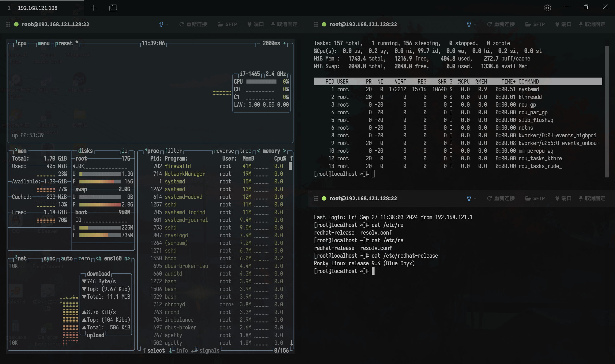The width and height of the screenshot is (615, 364).
Task: Click the btop cpu box label
Action: 21,43
